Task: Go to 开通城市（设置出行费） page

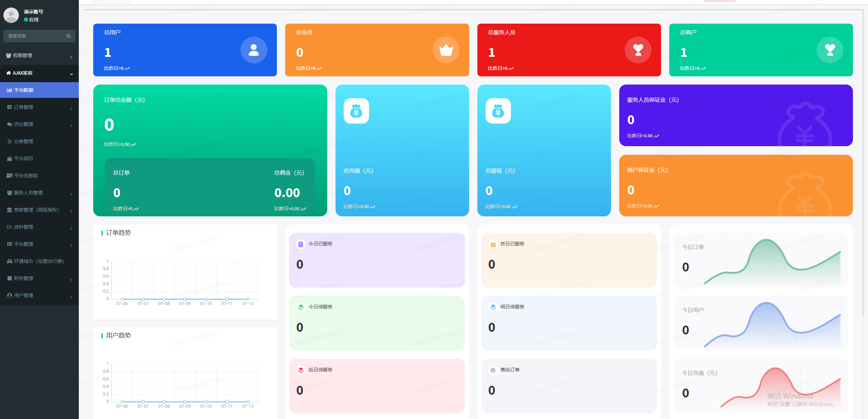Action: click(38, 261)
